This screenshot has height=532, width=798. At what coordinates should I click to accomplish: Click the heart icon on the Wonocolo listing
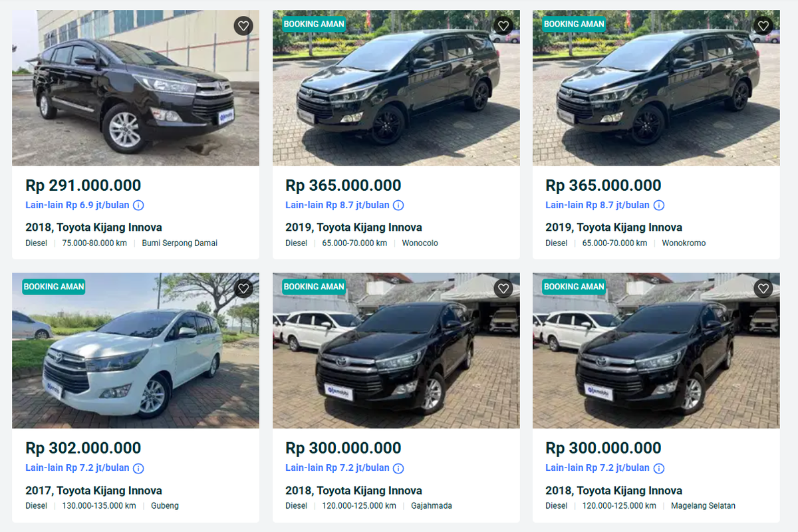503,26
